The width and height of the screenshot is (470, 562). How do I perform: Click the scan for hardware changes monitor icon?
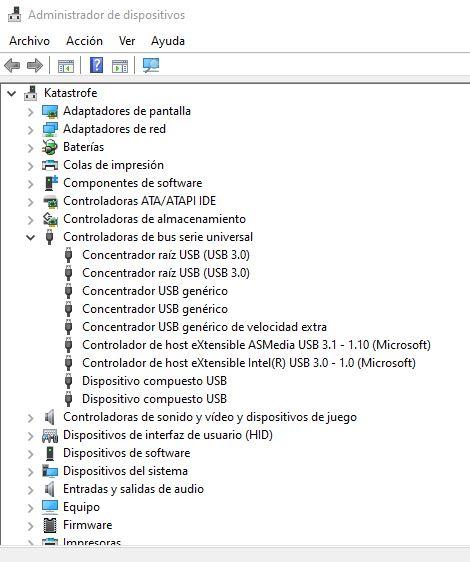[151, 65]
